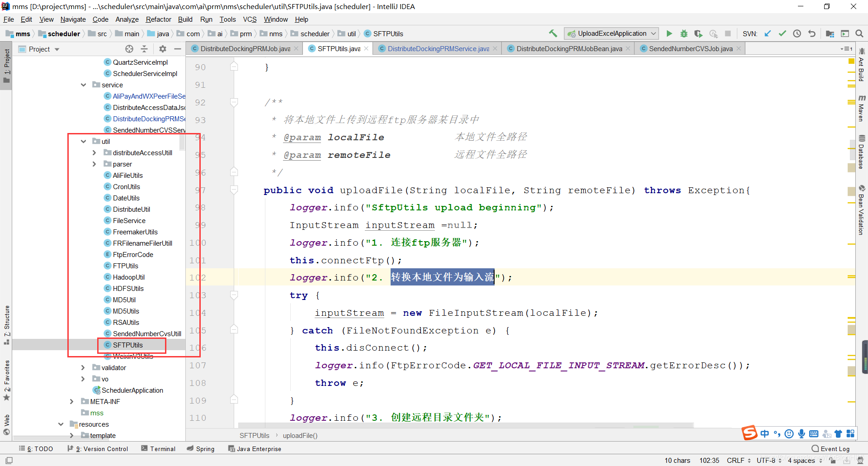The height and width of the screenshot is (466, 868).
Task: Click SVN Revert arrow icon
Action: [812, 33]
